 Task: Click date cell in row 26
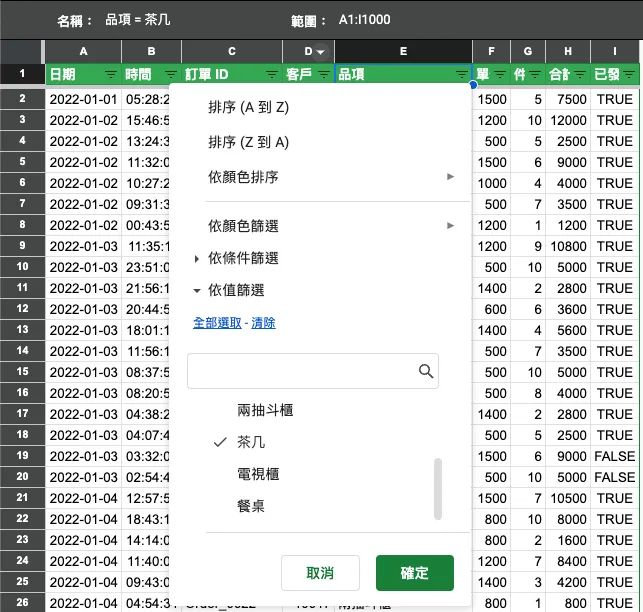pos(83,603)
